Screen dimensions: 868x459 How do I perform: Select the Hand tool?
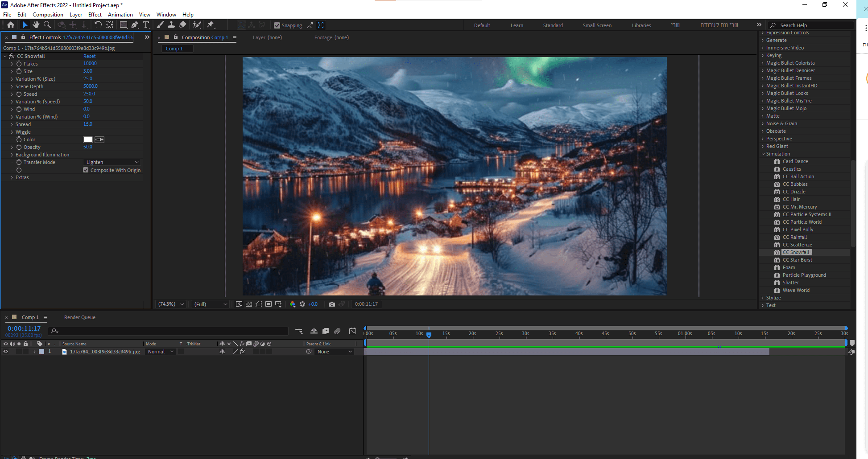pyautogui.click(x=36, y=25)
